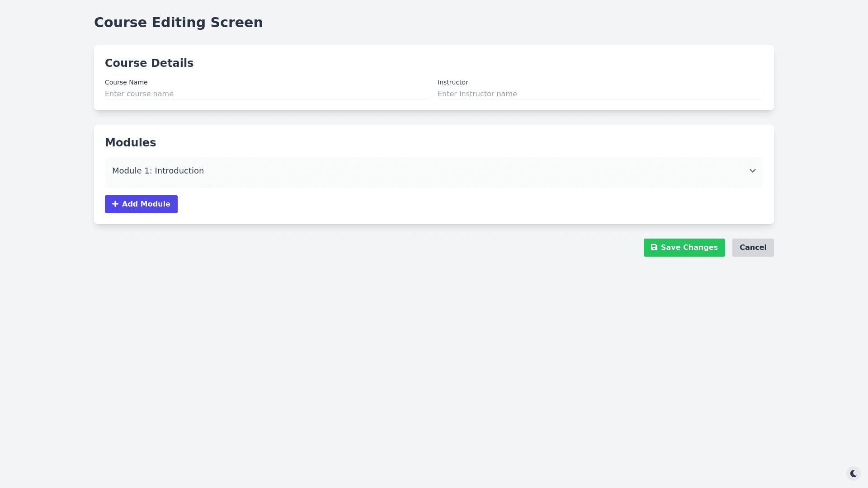Cancel the course editing
868x488 pixels.
753,248
